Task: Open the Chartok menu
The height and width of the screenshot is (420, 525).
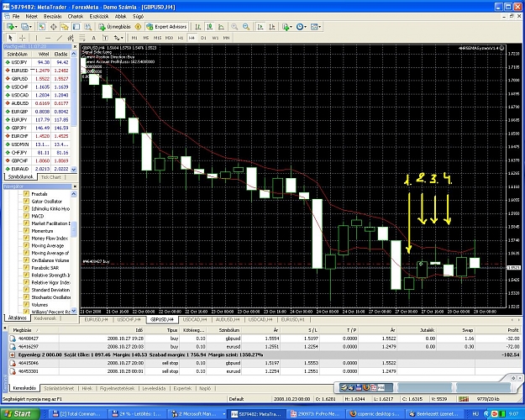Action: click(x=76, y=16)
